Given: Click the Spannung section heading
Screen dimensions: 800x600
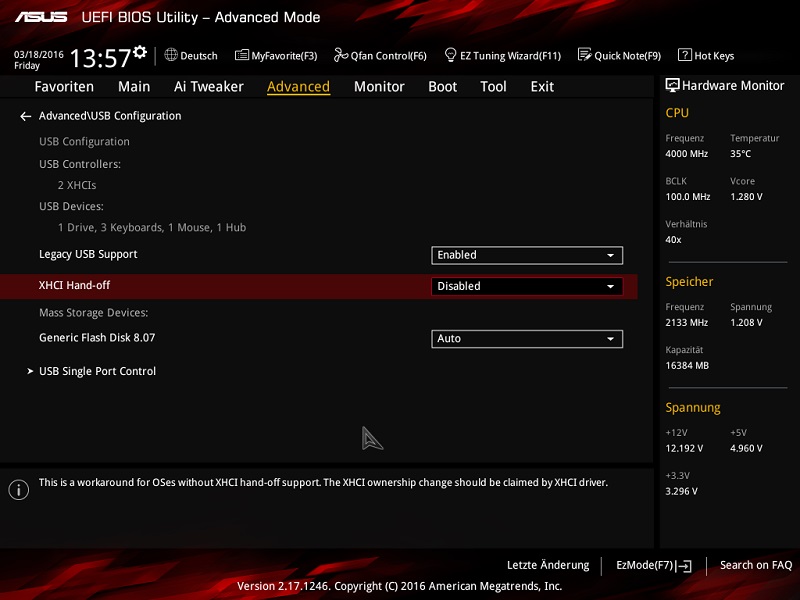Looking at the screenshot, I should [x=693, y=408].
